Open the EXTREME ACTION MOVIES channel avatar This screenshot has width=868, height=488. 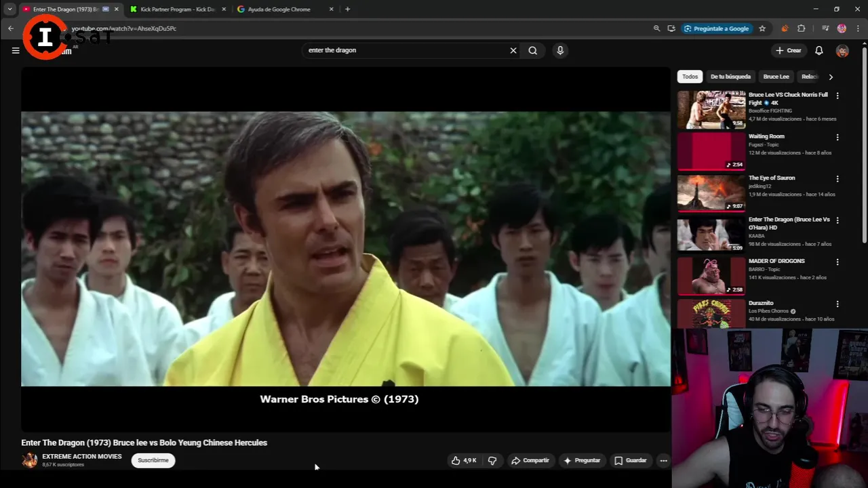point(29,460)
